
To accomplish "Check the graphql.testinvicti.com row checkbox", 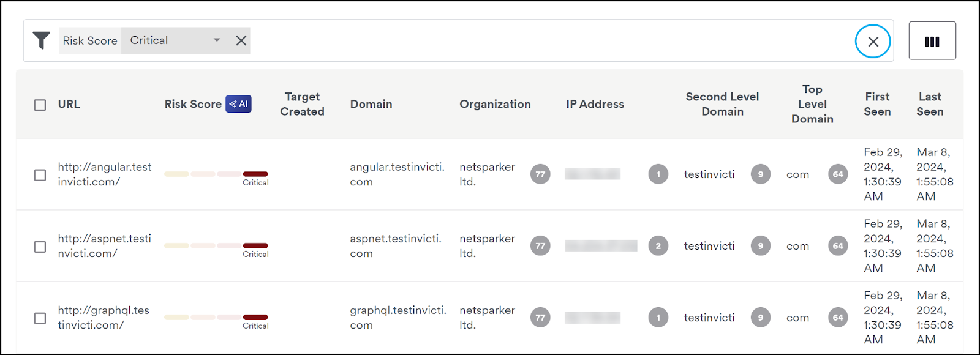I will (40, 318).
